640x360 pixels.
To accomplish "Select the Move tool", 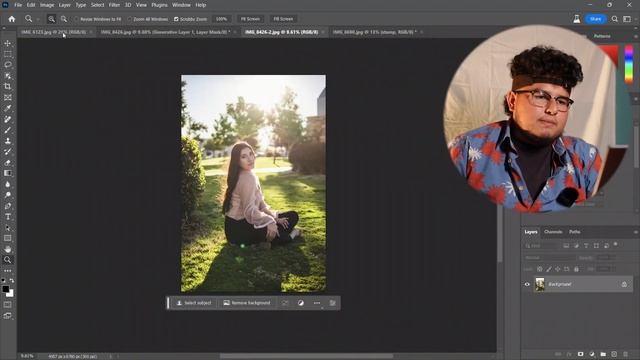I will pos(7,43).
